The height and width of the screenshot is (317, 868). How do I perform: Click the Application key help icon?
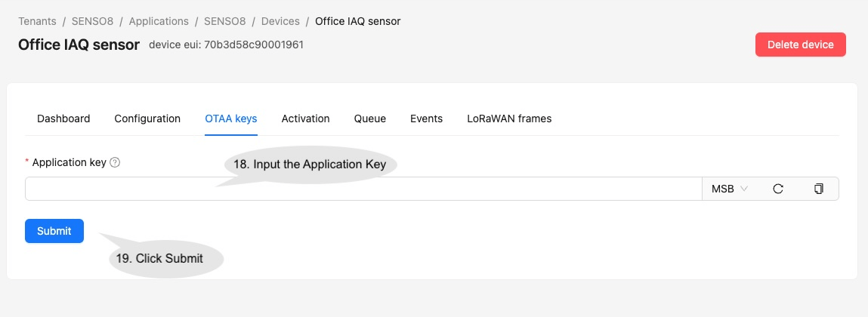coord(116,162)
